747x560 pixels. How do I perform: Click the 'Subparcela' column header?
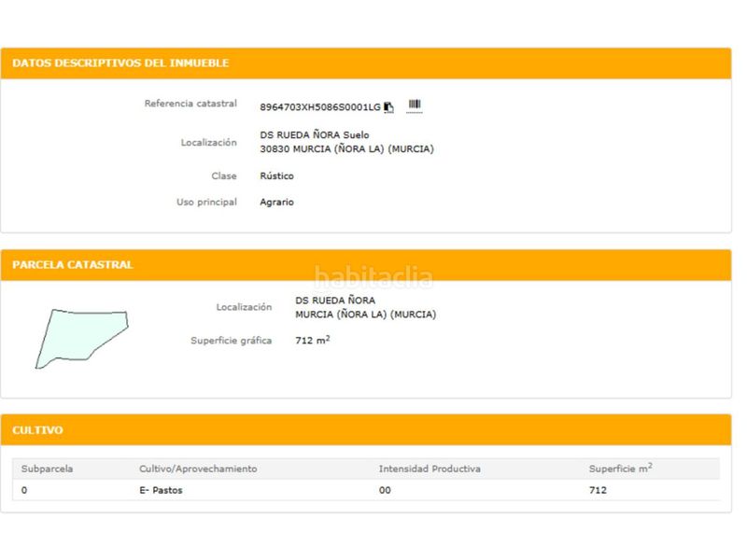click(x=48, y=469)
